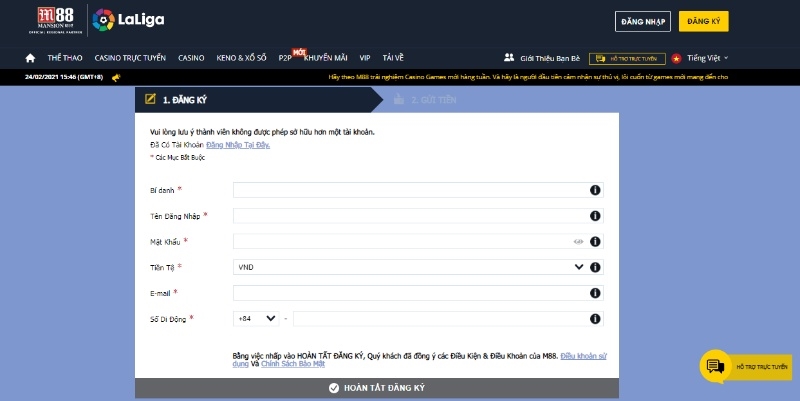This screenshot has width=800, height=401.
Task: Click the Vietnam flag language icon
Action: (676, 58)
